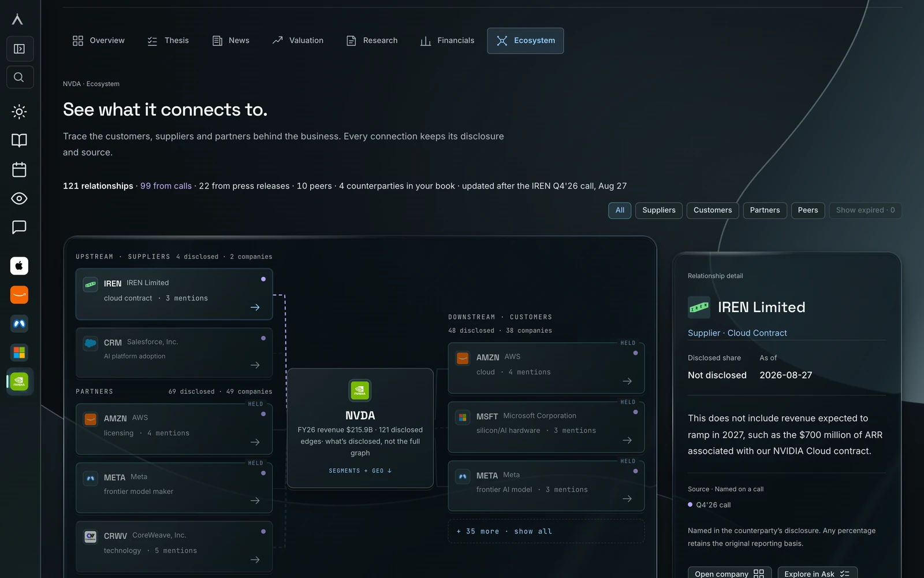Image resolution: width=924 pixels, height=578 pixels.
Task: Select the Meta company icon in sidebar
Action: tap(20, 324)
